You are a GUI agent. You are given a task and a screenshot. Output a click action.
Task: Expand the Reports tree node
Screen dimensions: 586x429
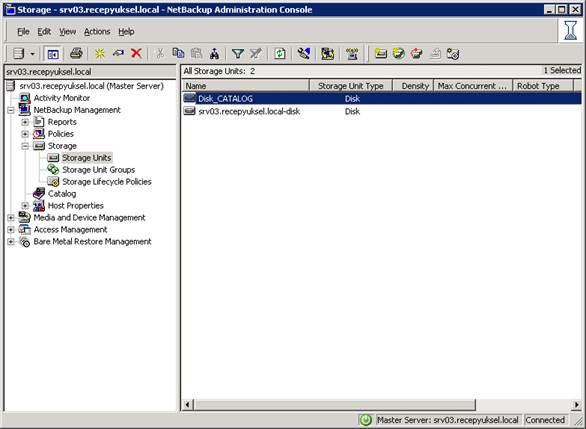click(x=25, y=122)
